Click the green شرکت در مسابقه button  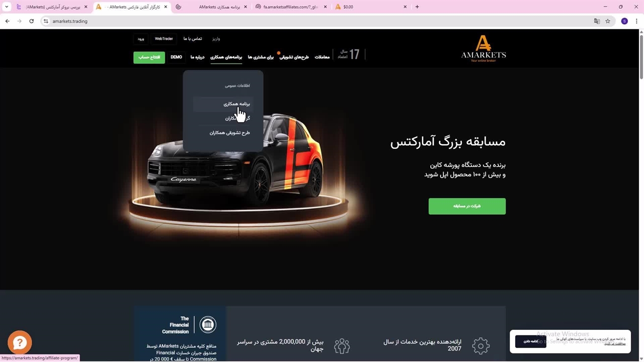click(x=467, y=206)
